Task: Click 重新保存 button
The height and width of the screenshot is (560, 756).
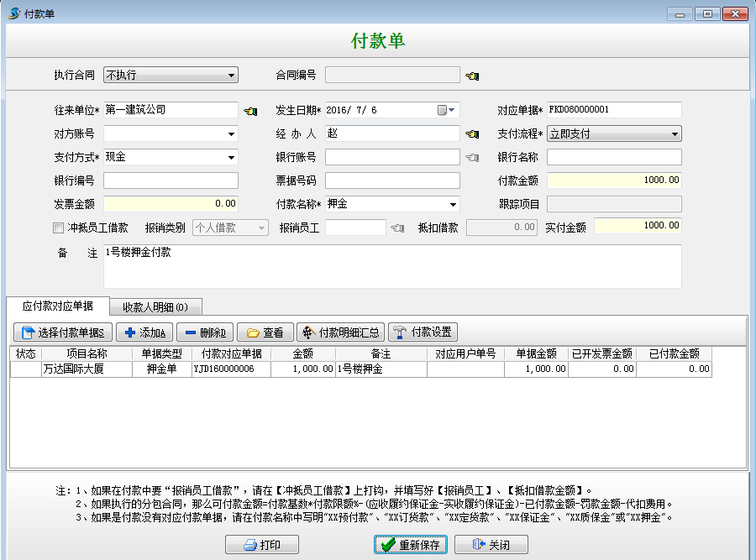Action: tap(411, 545)
